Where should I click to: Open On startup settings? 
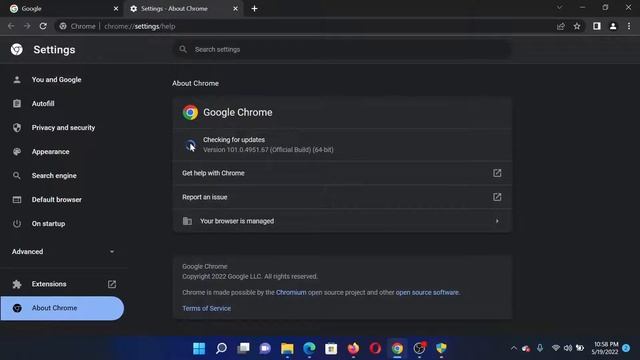click(x=48, y=224)
